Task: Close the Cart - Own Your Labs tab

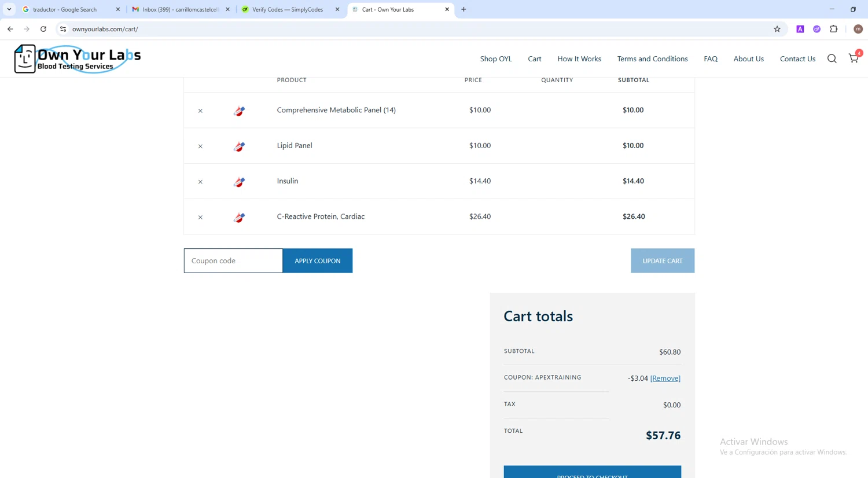Action: click(x=447, y=9)
